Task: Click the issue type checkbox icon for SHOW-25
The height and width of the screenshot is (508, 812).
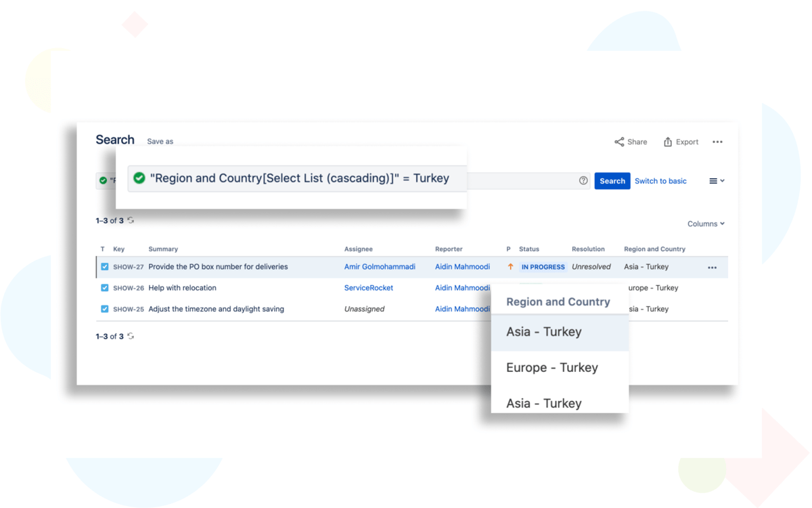Action: click(x=104, y=309)
